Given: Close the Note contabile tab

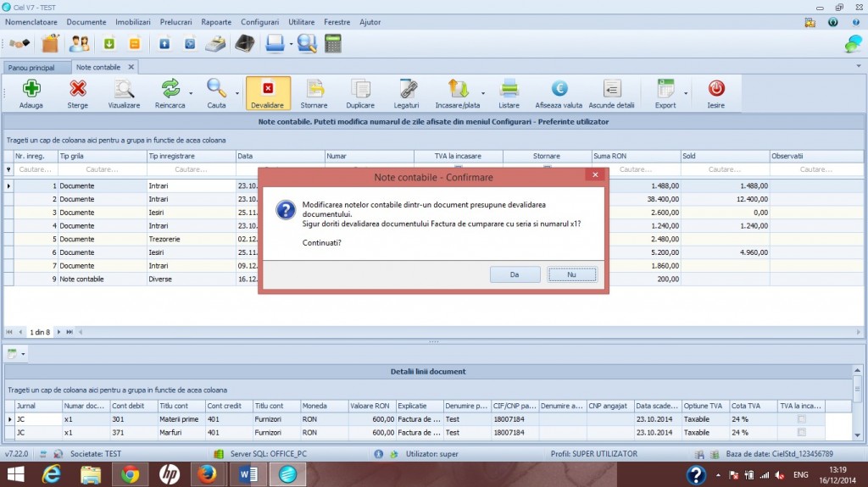Looking at the screenshot, I should pyautogui.click(x=131, y=67).
